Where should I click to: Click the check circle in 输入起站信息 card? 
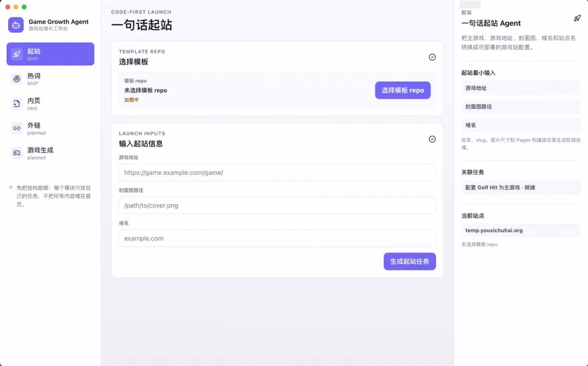(x=432, y=139)
